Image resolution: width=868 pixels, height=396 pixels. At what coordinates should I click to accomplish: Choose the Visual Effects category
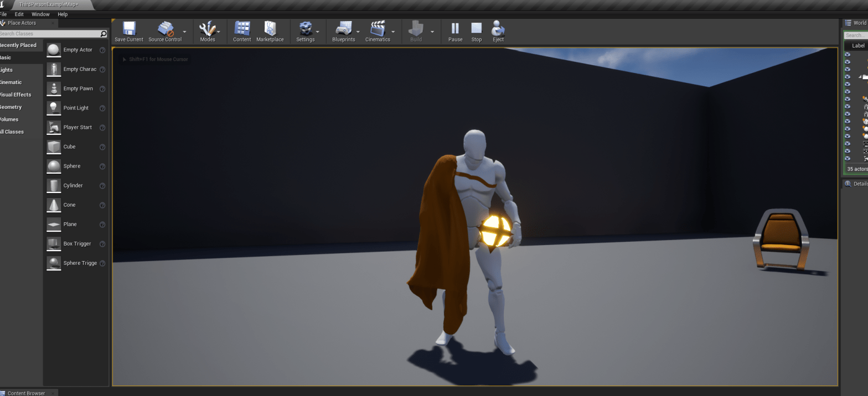(x=15, y=95)
